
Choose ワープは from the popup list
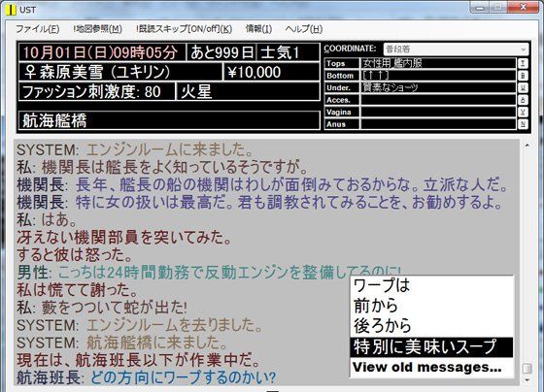coord(431,286)
